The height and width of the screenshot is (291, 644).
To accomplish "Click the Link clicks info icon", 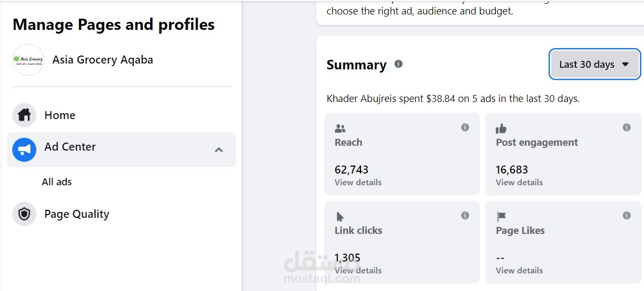I will pyautogui.click(x=465, y=216).
